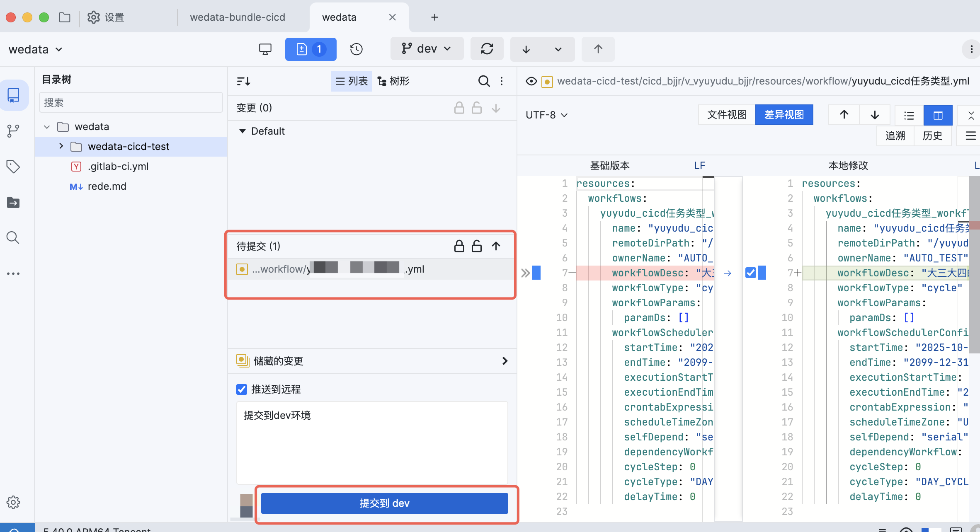The height and width of the screenshot is (532, 980).
Task: Open the commit history clock icon
Action: pyautogui.click(x=356, y=49)
